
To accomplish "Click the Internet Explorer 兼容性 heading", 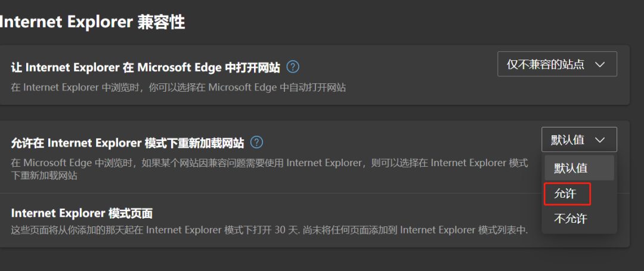I will pyautogui.click(x=92, y=22).
